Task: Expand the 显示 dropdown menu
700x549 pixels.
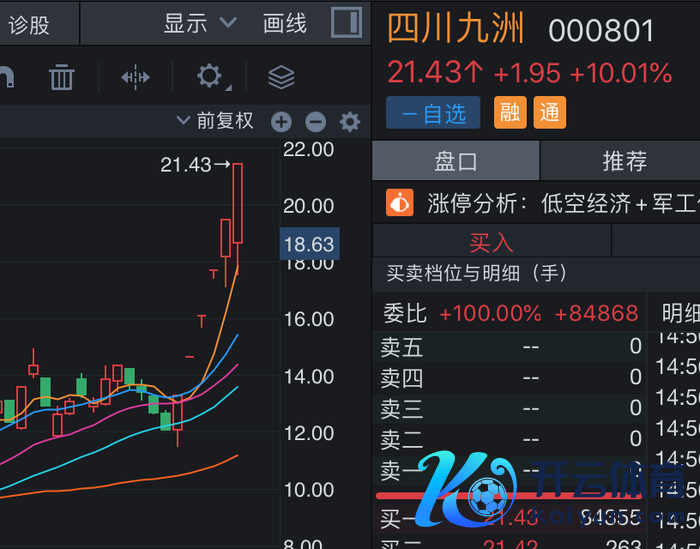Action: point(200,23)
